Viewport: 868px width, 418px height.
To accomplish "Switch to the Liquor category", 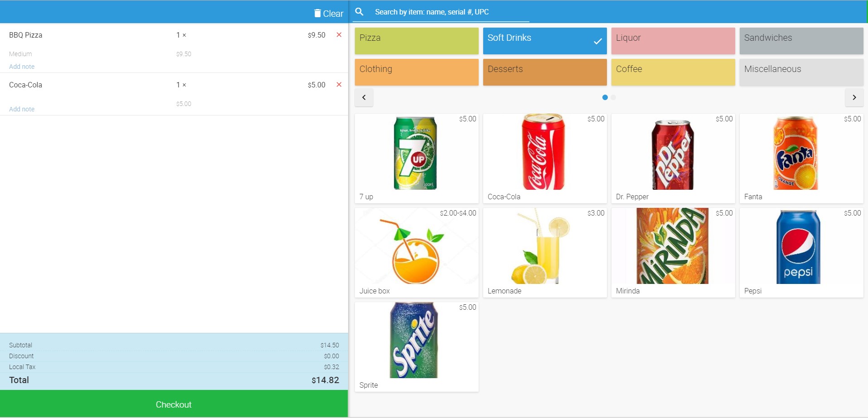I will click(673, 41).
